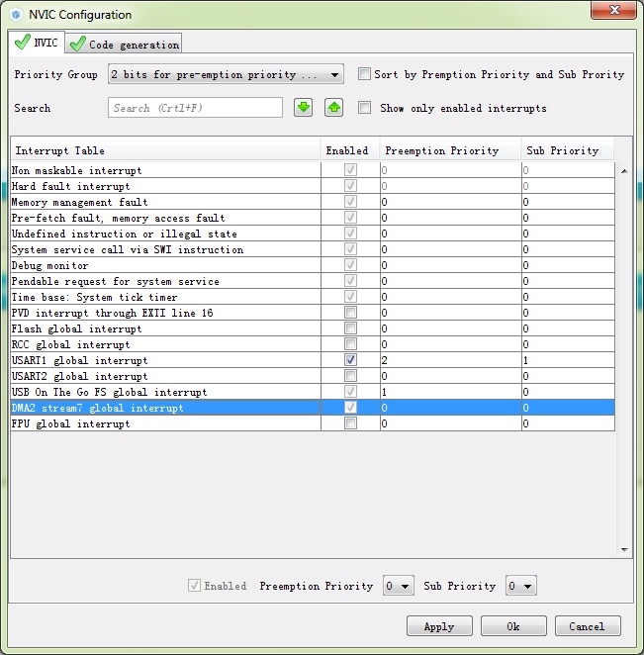This screenshot has height=655, width=644.
Task: Open the bottom Sub Priority dropdown
Action: 520,586
